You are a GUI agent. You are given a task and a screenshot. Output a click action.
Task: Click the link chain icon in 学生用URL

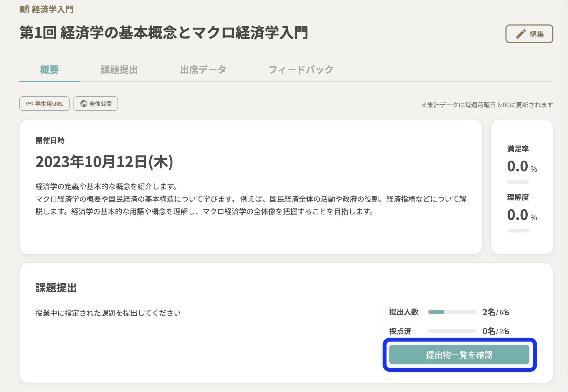[30, 104]
